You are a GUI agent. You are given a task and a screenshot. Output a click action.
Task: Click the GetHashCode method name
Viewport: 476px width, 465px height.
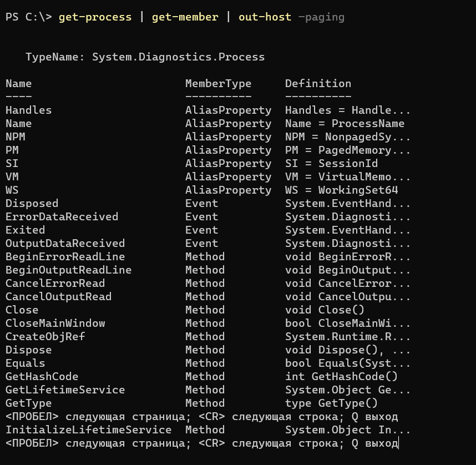tap(42, 377)
